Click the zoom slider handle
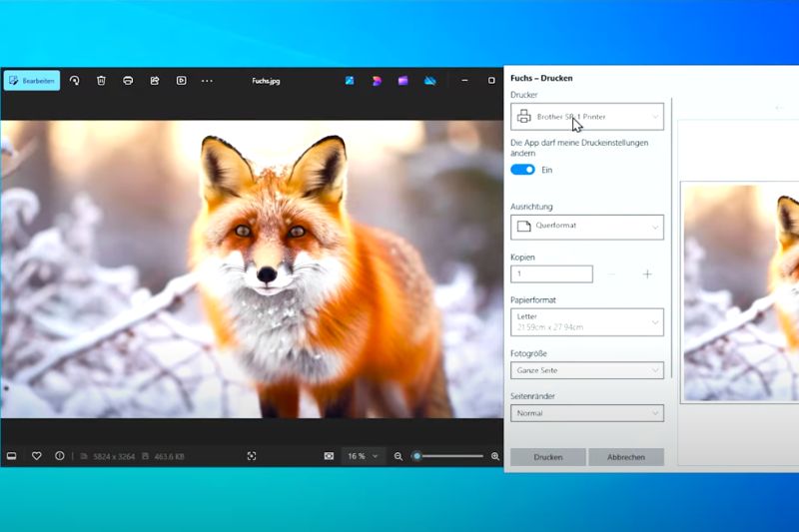 click(416, 456)
